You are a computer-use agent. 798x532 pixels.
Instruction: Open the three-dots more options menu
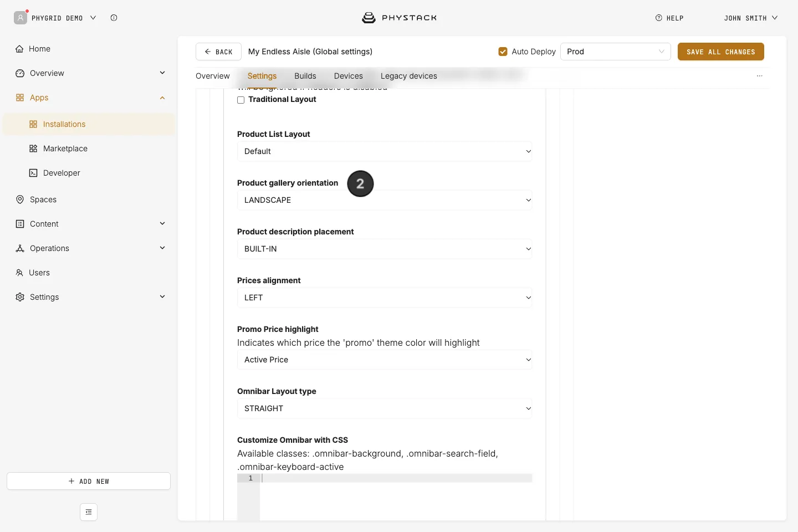[x=760, y=76]
